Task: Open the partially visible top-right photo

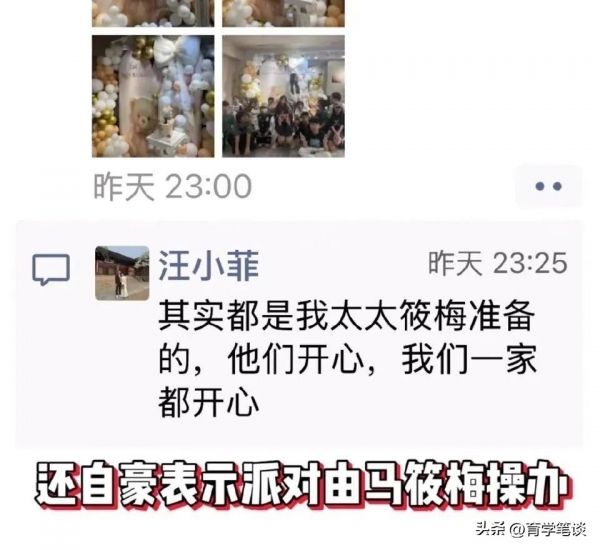Action: [x=284, y=13]
